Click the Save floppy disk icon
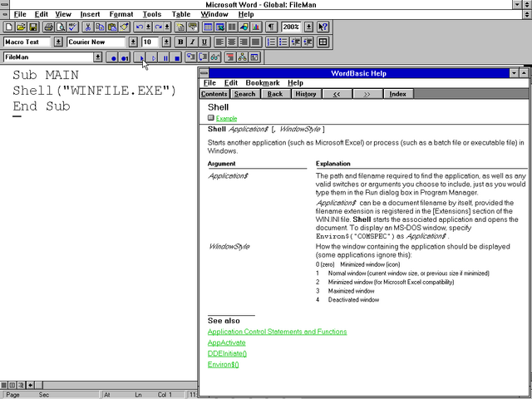The height and width of the screenshot is (399, 532). point(33,27)
